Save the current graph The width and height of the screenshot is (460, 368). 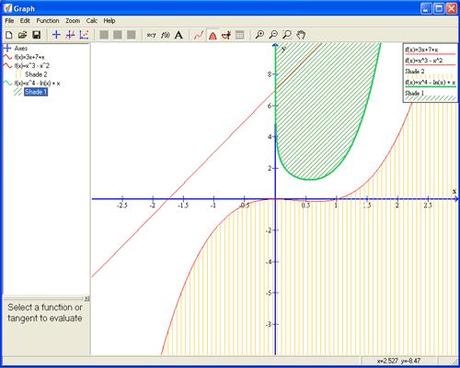pyautogui.click(x=36, y=35)
